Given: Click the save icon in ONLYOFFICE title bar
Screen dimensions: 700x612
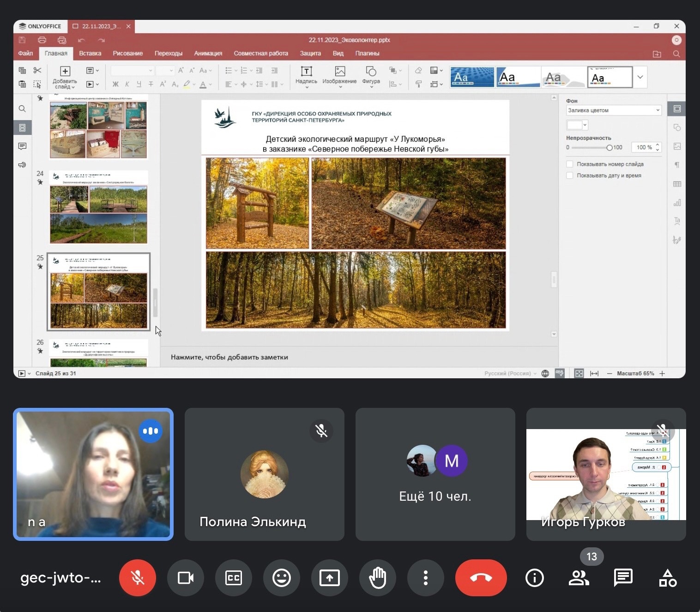Looking at the screenshot, I should 22,40.
